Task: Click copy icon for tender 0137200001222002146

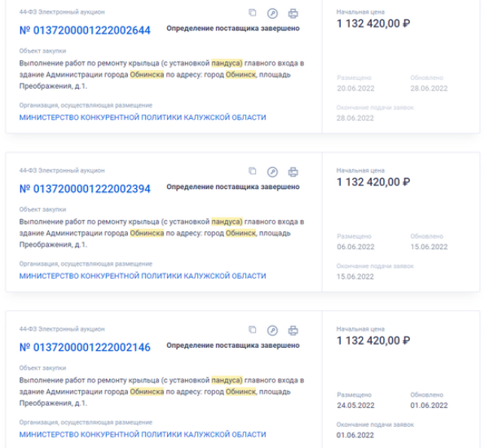Action: 252,330
